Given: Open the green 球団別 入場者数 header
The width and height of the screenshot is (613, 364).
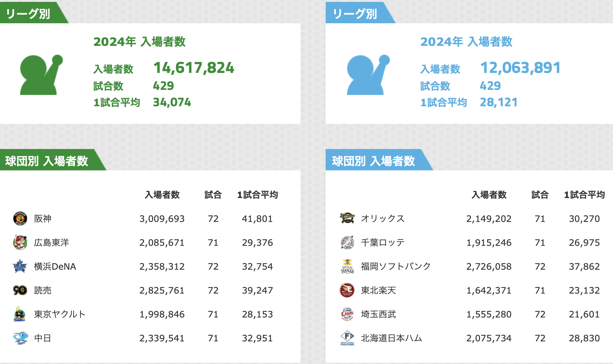Looking at the screenshot, I should tap(47, 161).
